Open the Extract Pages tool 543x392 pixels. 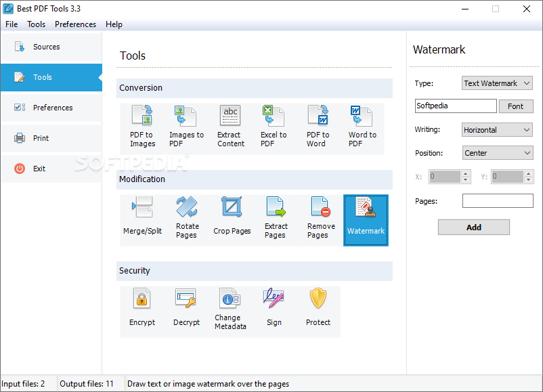point(276,220)
